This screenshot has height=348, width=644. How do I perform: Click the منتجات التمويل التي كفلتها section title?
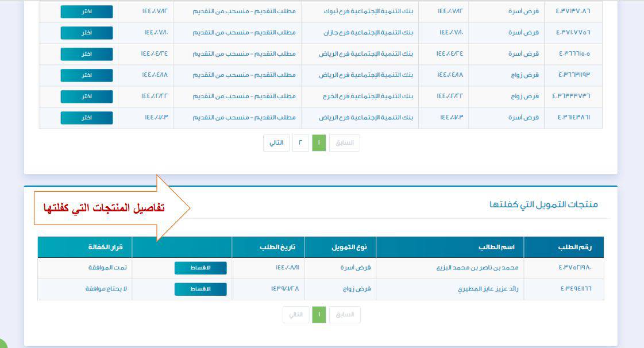click(543, 204)
